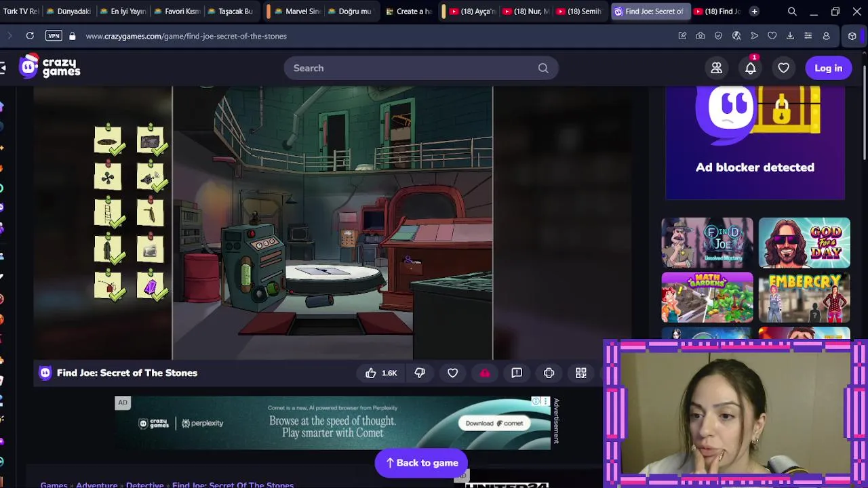Select the purple gem item note in game
868x488 pixels.
tap(150, 286)
